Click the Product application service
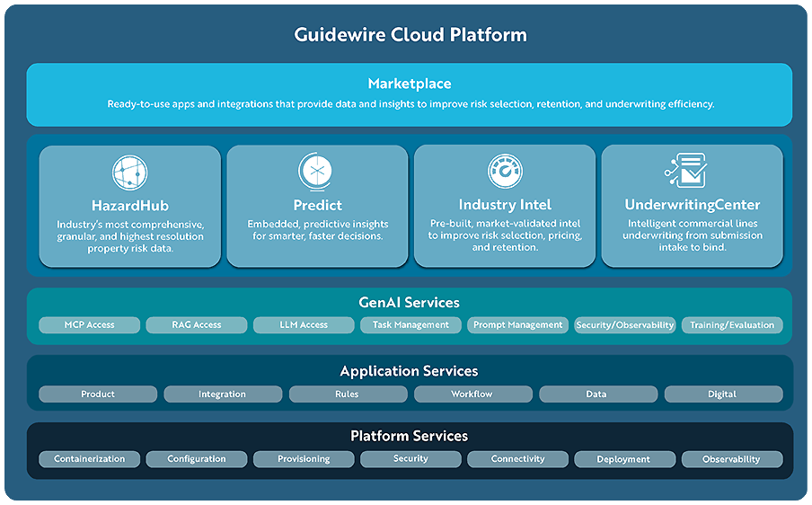Image resolution: width=812 pixels, height=505 pixels. pos(98,394)
